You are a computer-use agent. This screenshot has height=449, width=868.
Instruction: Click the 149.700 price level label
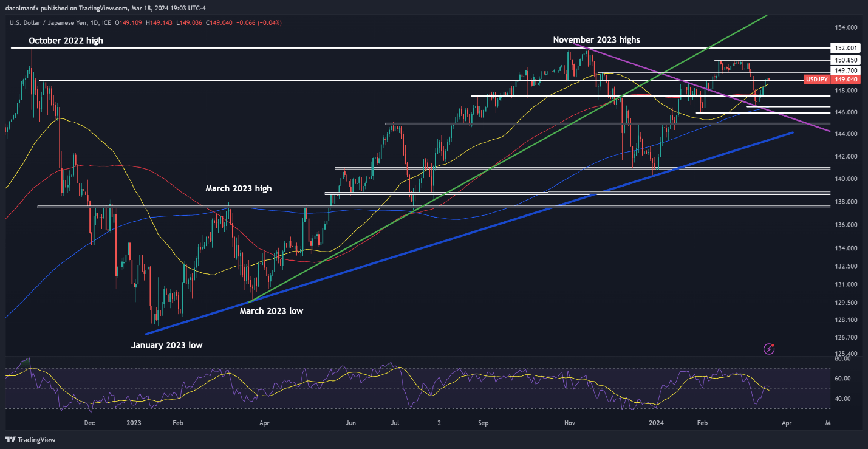(x=846, y=70)
